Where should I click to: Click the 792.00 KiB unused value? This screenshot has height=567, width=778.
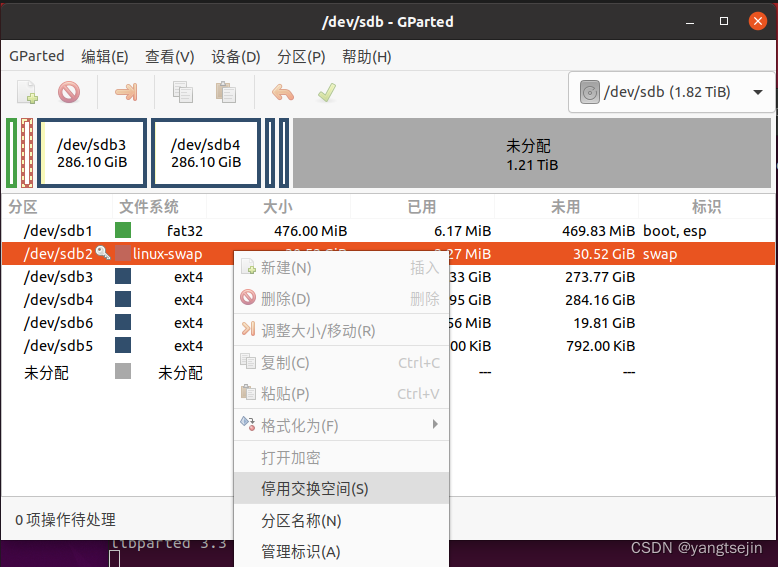point(600,346)
